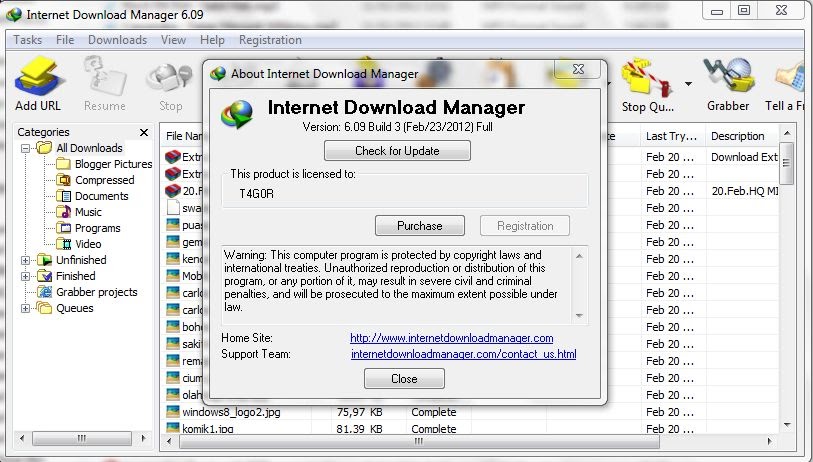Viewport: 813px width, 462px height.
Task: Click Categories panel horizontal scrollbar thumb
Action: 81,439
